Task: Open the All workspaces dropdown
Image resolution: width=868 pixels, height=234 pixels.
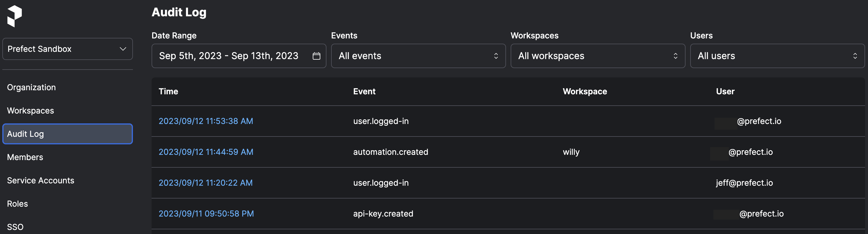Action: pyautogui.click(x=598, y=56)
